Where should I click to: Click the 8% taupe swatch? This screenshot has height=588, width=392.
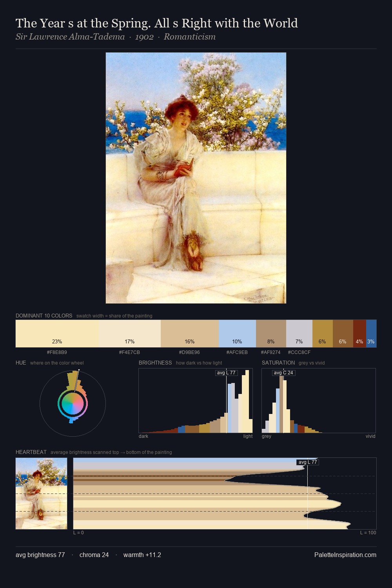[x=271, y=334]
